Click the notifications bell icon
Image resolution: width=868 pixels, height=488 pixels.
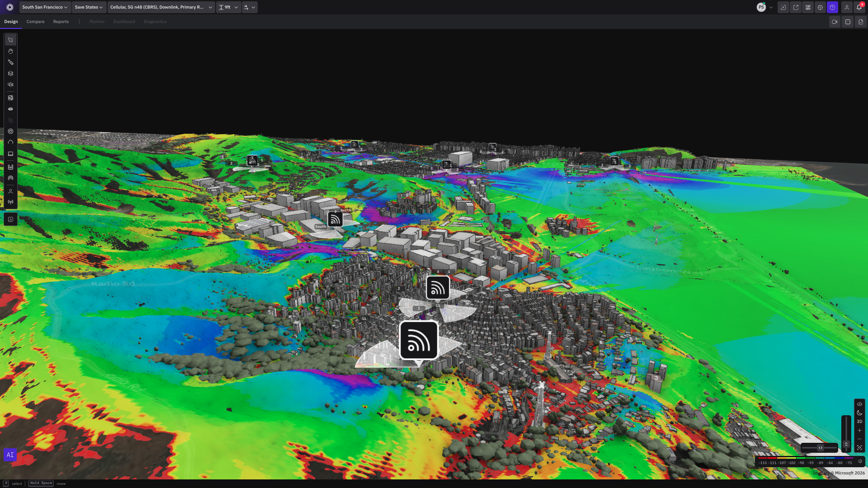click(859, 7)
